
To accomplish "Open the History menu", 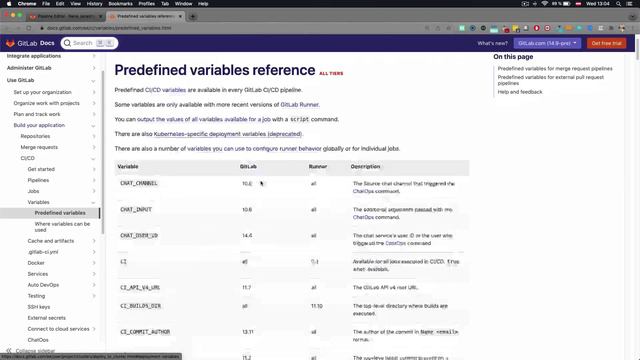I will 94,4.
